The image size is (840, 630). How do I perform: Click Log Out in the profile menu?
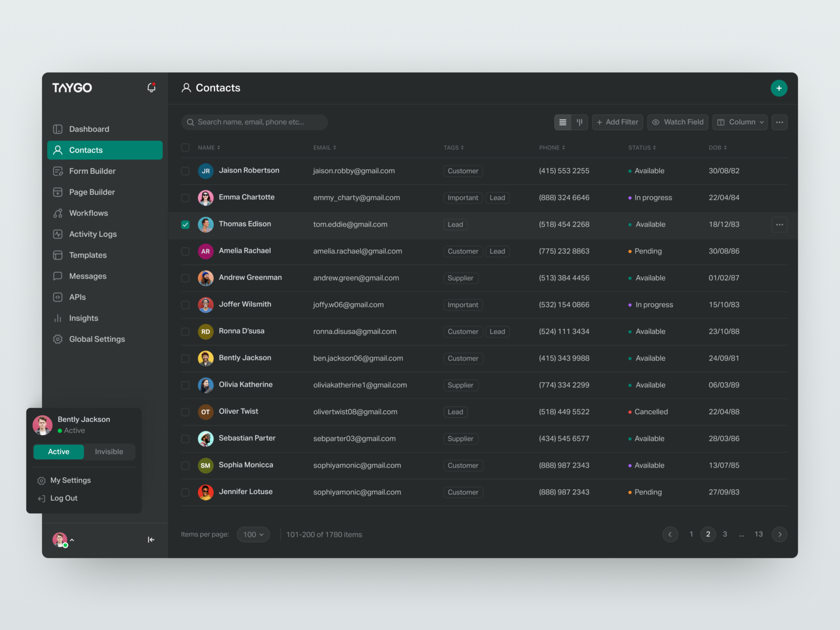64,498
